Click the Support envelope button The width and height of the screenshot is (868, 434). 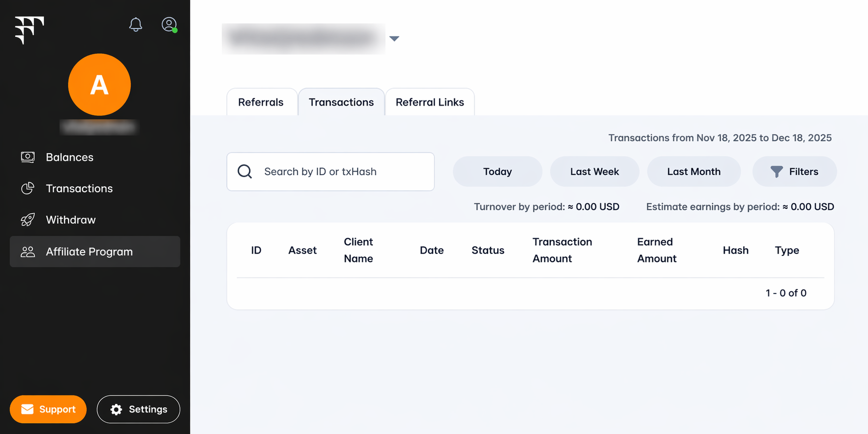(x=48, y=409)
